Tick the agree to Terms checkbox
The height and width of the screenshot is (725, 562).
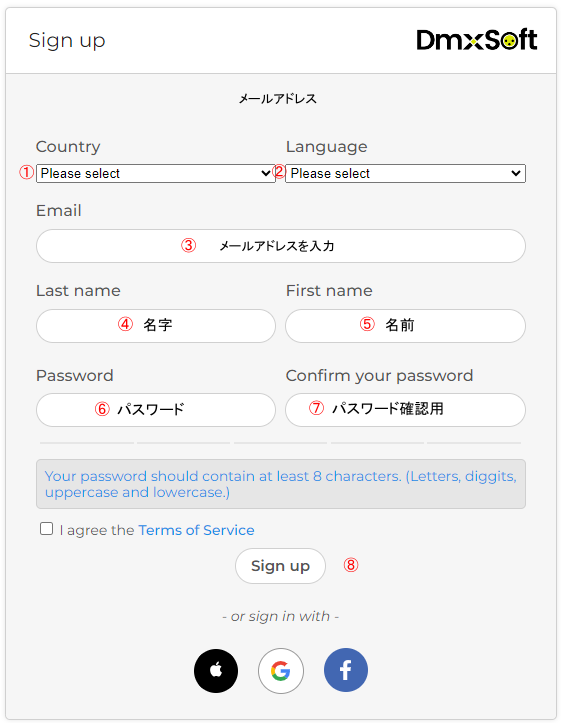click(46, 528)
